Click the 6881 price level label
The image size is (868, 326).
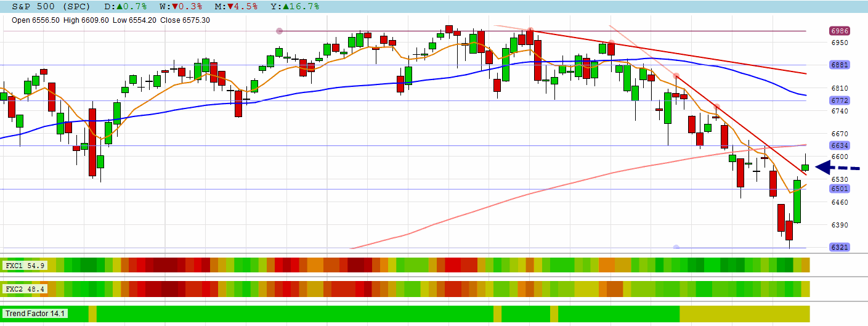(840, 65)
